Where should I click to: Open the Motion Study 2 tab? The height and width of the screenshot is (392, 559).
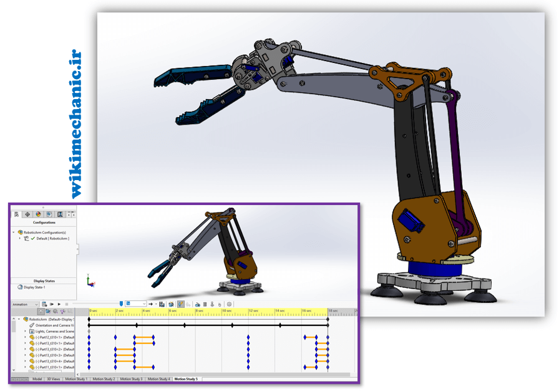click(104, 379)
